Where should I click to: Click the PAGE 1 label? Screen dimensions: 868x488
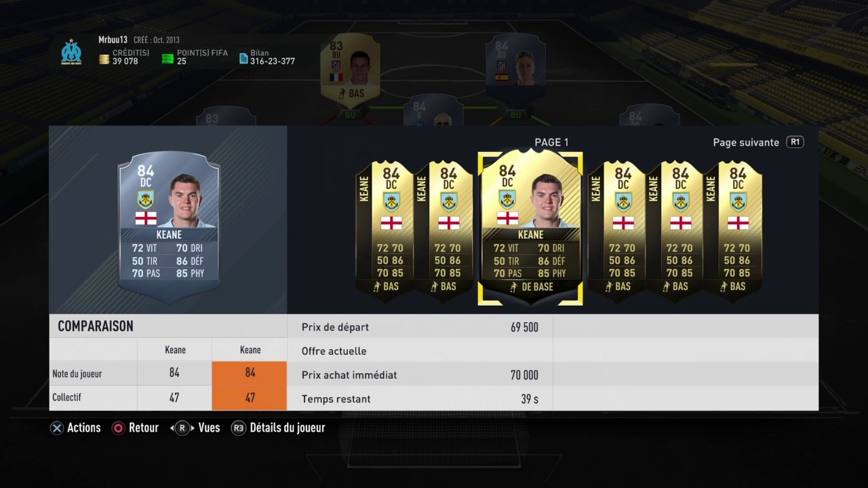coord(551,142)
